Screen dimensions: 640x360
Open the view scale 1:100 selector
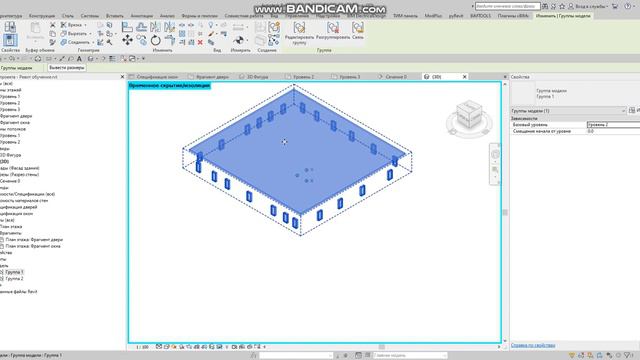tap(142, 347)
